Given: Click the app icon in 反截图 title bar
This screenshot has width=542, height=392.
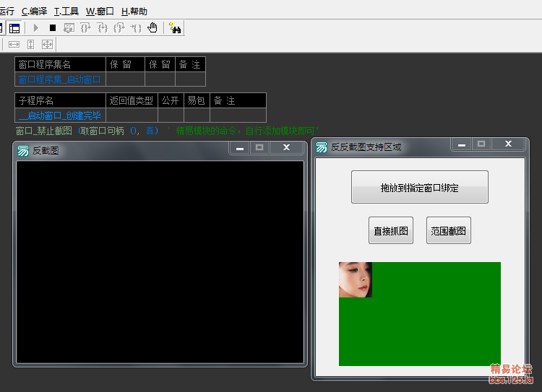Looking at the screenshot, I should pyautogui.click(x=23, y=151).
